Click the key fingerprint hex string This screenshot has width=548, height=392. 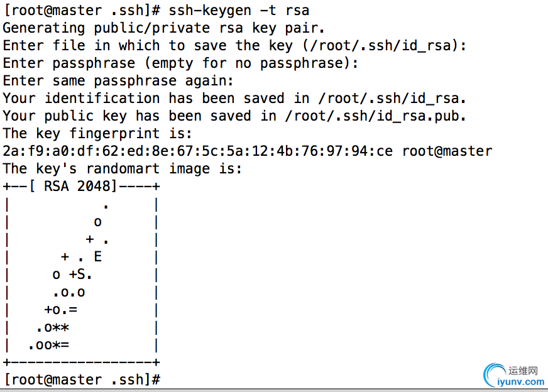197,151
